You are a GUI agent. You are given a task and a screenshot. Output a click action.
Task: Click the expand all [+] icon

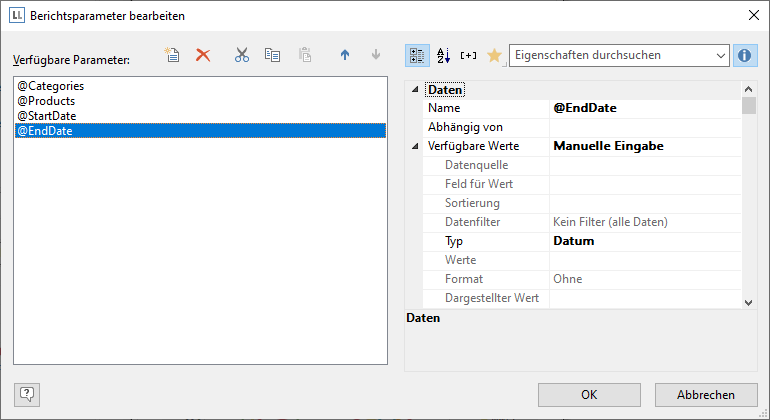tap(468, 56)
